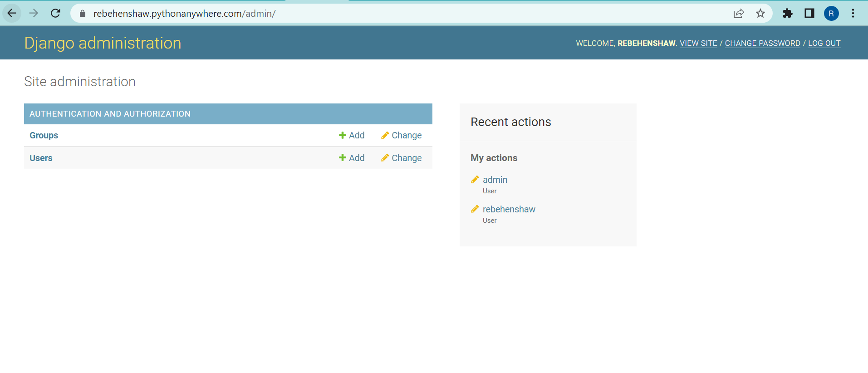Image resolution: width=868 pixels, height=373 pixels.
Task: Click the Site administration heading
Action: (80, 82)
